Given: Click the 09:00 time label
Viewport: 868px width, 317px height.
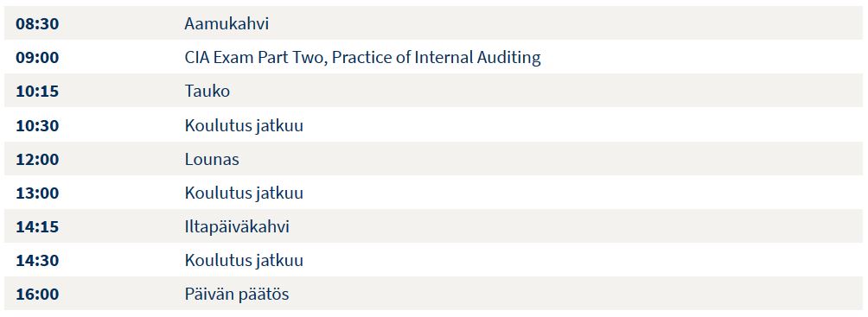Looking at the screenshot, I should tap(37, 58).
